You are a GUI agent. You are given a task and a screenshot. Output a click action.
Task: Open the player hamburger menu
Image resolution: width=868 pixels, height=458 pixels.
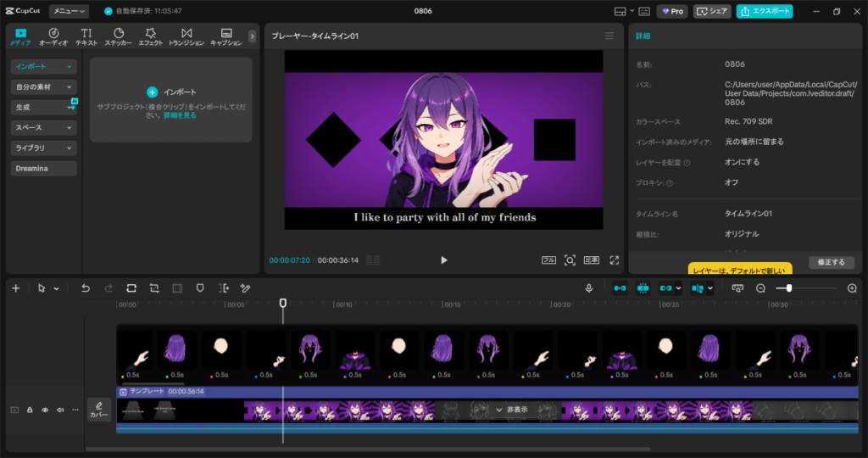click(x=609, y=36)
